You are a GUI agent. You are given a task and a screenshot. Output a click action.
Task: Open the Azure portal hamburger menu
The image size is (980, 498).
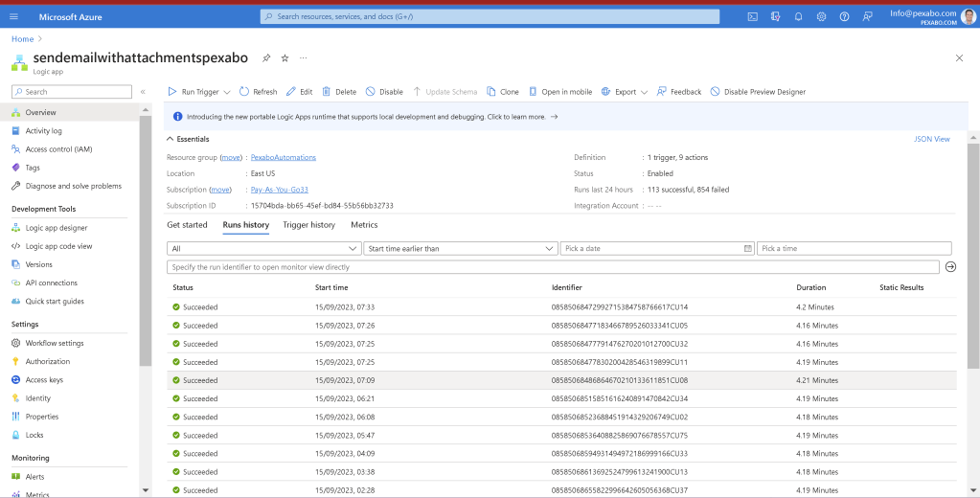point(13,17)
